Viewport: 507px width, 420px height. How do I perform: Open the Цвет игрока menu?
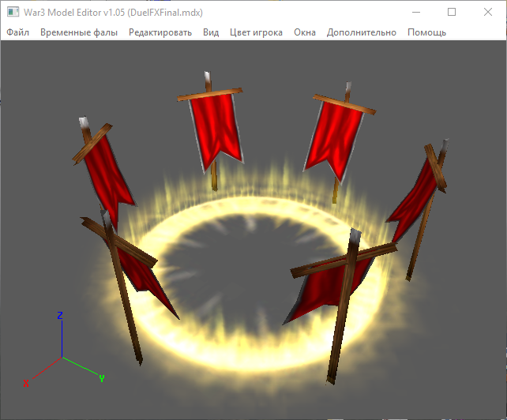(x=256, y=32)
